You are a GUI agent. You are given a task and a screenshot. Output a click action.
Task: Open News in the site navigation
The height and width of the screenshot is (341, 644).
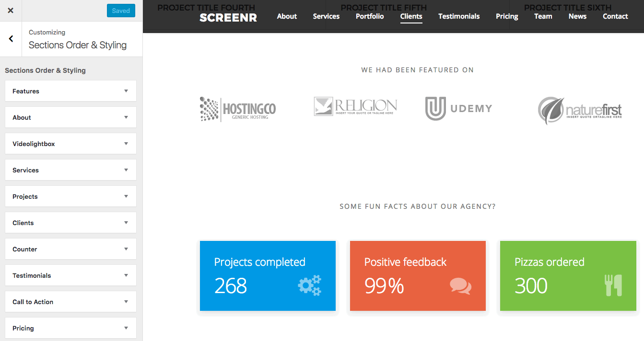[577, 16]
